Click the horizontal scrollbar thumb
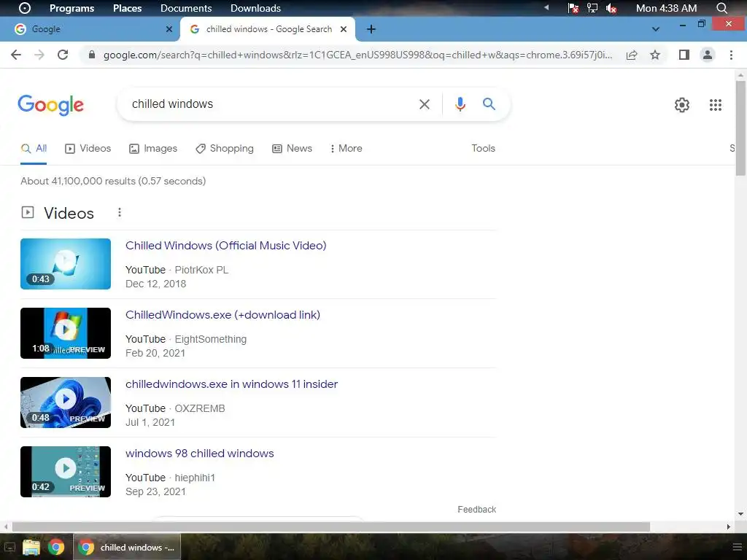The image size is (747, 560). coord(331,526)
